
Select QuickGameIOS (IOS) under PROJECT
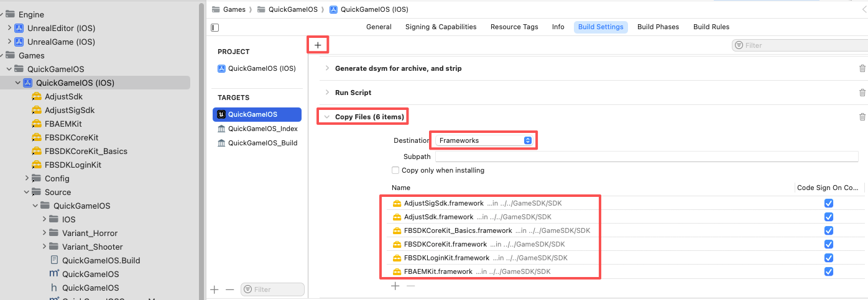coord(262,68)
